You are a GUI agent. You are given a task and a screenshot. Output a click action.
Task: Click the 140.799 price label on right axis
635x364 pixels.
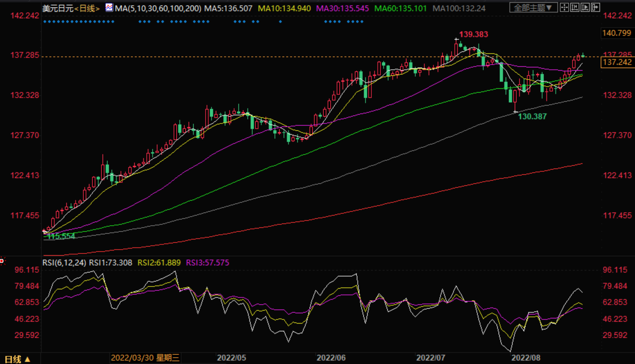tap(616, 33)
